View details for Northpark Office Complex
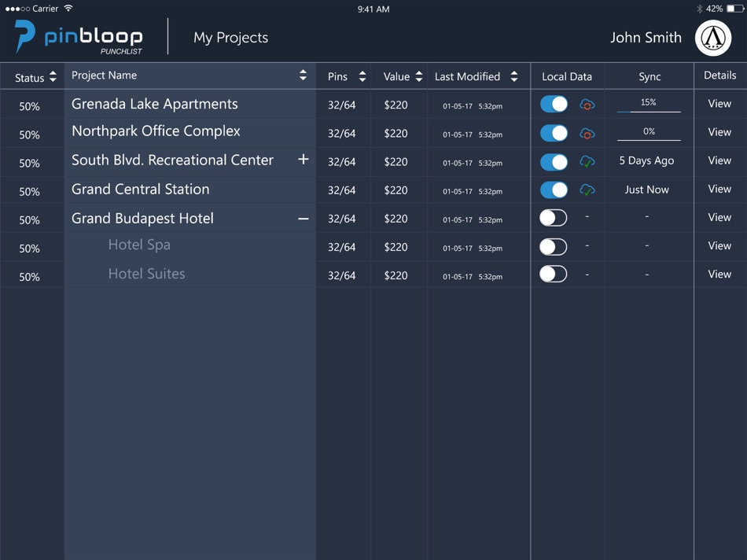This screenshot has width=747, height=560. tap(719, 132)
